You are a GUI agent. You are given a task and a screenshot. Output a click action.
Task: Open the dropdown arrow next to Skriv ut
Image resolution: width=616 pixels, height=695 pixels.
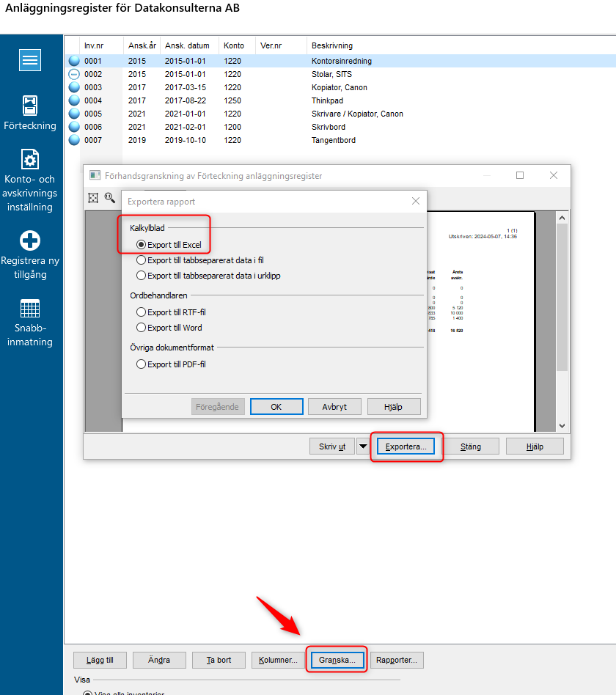pyautogui.click(x=363, y=446)
